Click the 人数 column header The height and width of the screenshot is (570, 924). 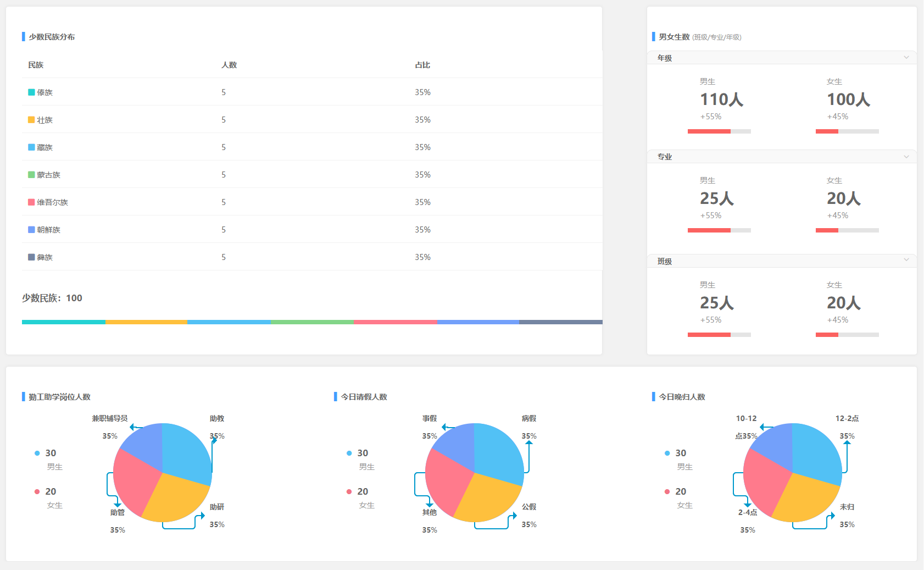[x=229, y=65]
